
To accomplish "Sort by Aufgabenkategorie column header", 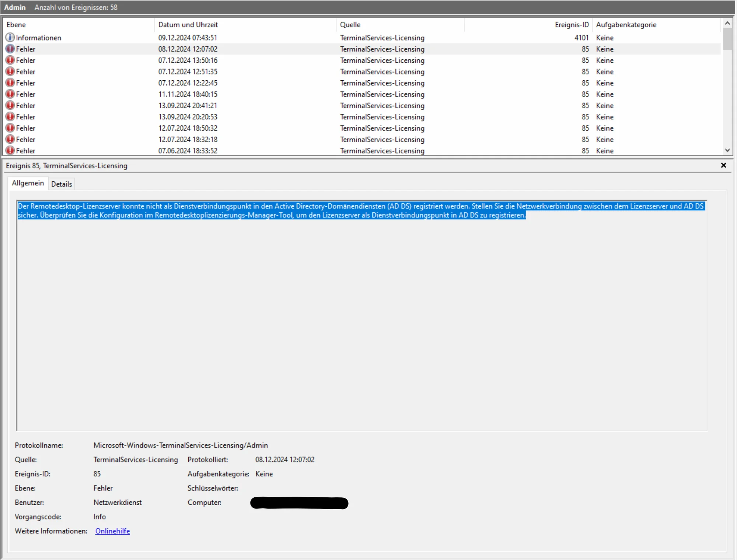I will click(656, 25).
